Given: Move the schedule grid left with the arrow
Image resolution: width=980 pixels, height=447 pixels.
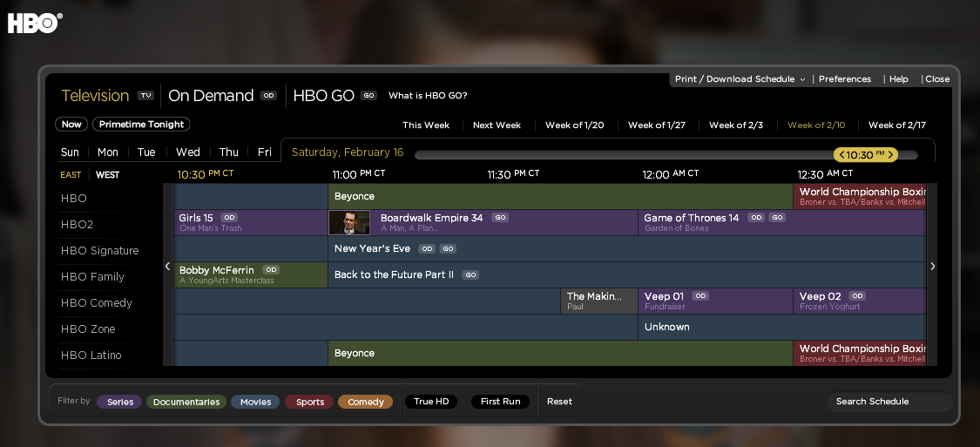Looking at the screenshot, I should pyautogui.click(x=167, y=267).
